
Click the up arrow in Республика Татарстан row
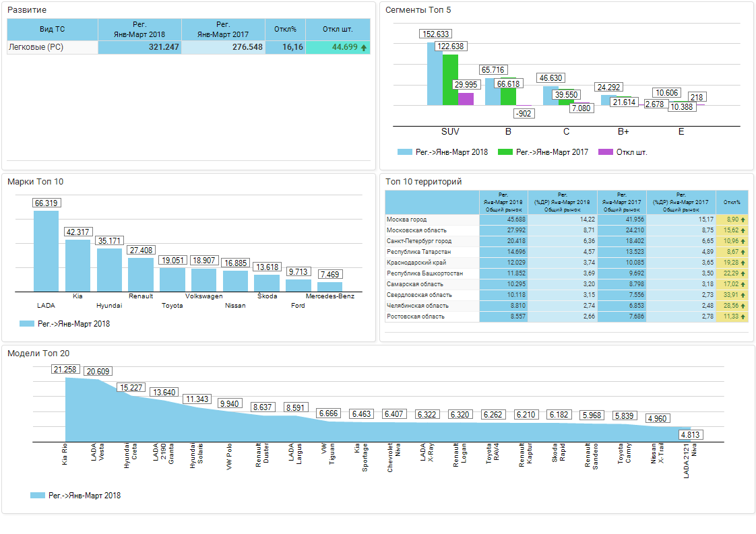coord(743,252)
